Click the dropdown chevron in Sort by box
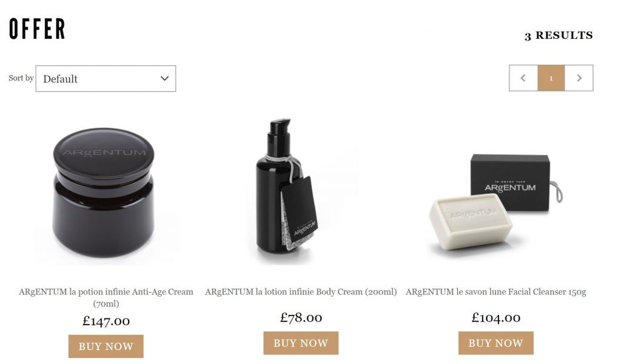The image size is (621, 364). pos(164,78)
